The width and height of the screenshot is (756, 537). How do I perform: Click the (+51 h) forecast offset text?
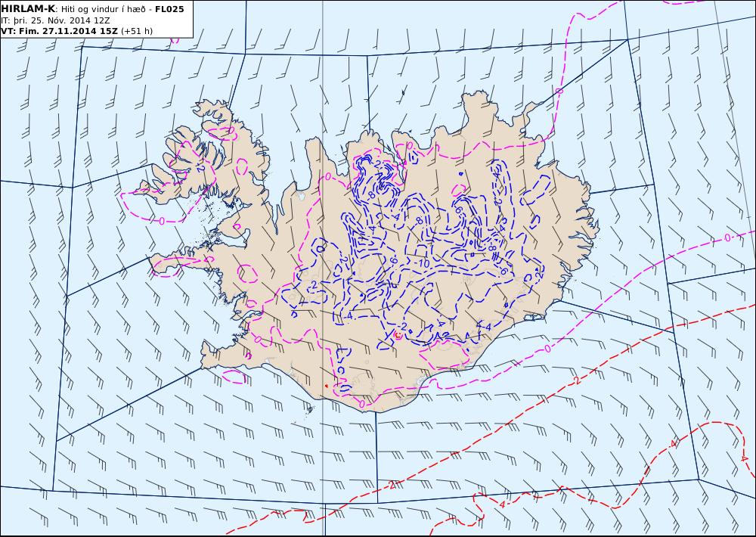pyautogui.click(x=136, y=31)
